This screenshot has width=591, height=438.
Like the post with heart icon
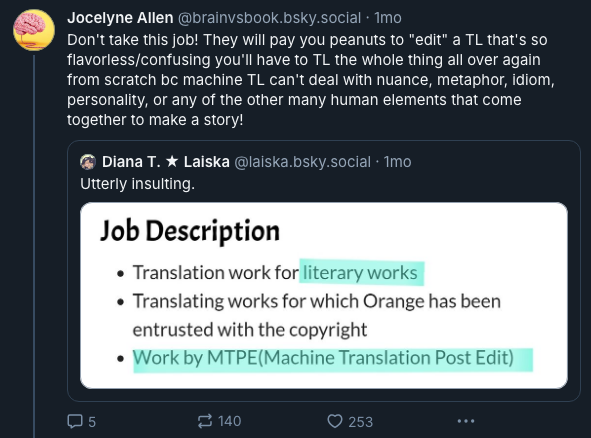pyautogui.click(x=335, y=421)
